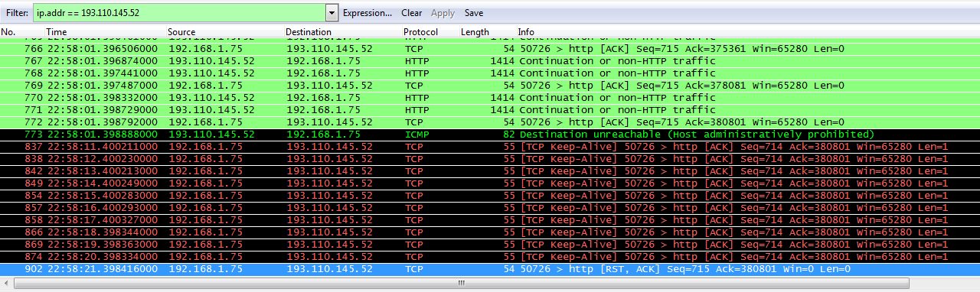Screen dimensions: 980x292
Task: Sort by the Source column header
Action: click(181, 32)
